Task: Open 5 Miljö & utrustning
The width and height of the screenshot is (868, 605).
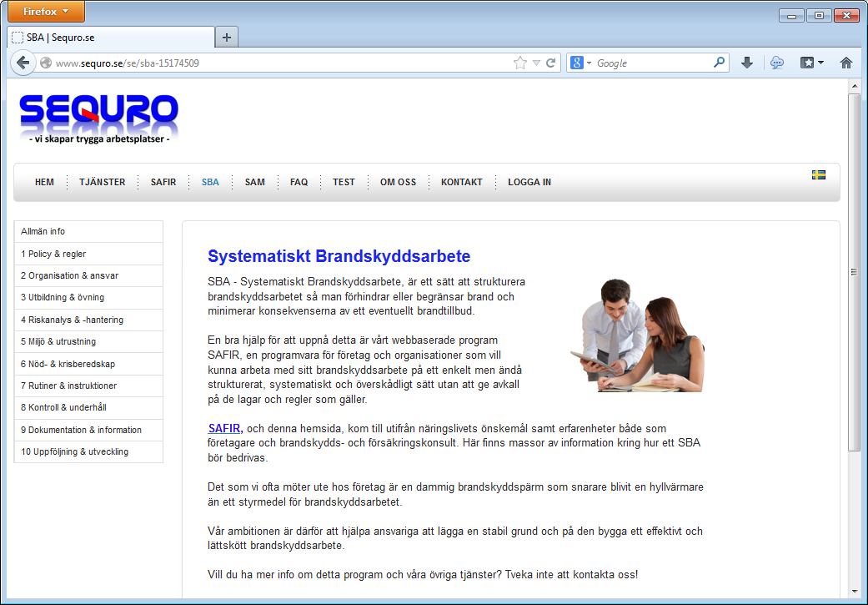Action: (88, 341)
